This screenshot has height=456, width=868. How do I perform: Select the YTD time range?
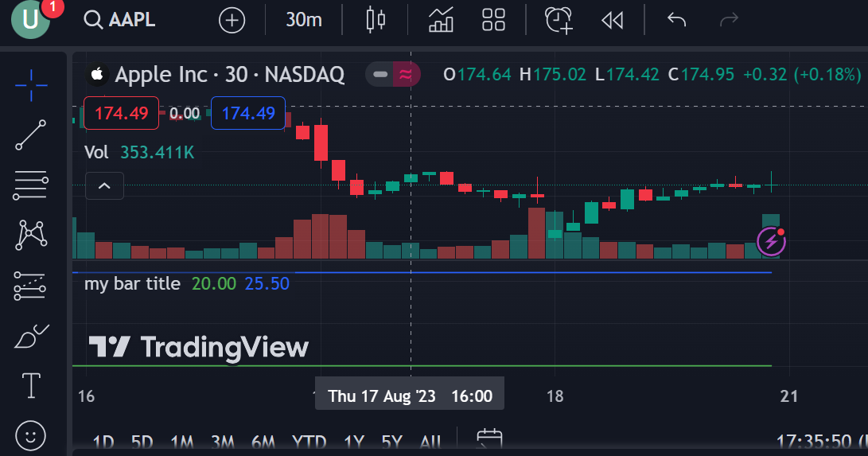pyautogui.click(x=309, y=442)
